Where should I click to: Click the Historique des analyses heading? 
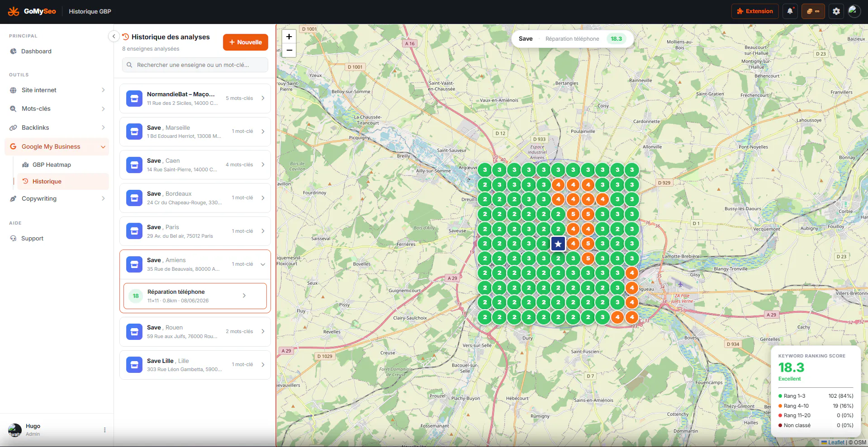click(x=171, y=37)
